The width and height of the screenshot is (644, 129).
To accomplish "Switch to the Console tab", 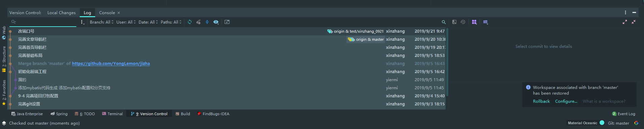I will pyautogui.click(x=107, y=13).
